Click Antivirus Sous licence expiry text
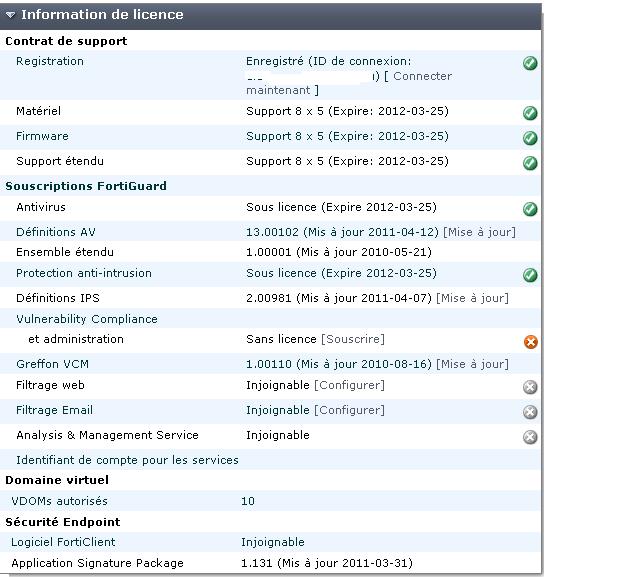Image resolution: width=640 pixels, height=577 pixels. point(341,207)
